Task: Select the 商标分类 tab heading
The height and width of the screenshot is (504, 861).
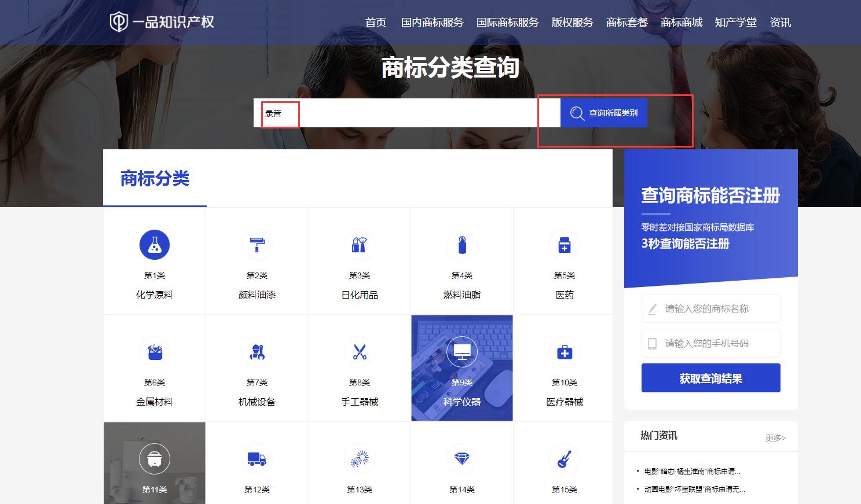Action: [155, 178]
